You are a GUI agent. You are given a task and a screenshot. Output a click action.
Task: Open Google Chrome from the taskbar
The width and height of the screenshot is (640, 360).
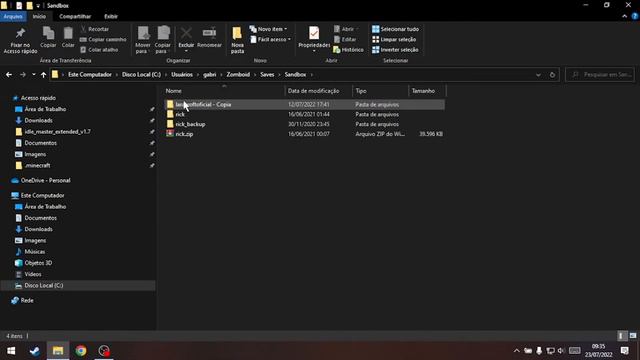coord(81,351)
